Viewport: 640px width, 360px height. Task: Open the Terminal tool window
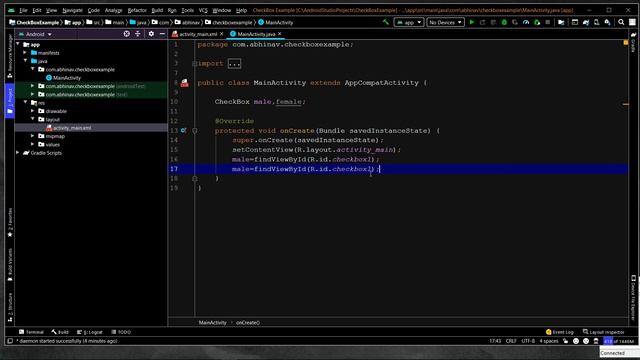pyautogui.click(x=31, y=332)
